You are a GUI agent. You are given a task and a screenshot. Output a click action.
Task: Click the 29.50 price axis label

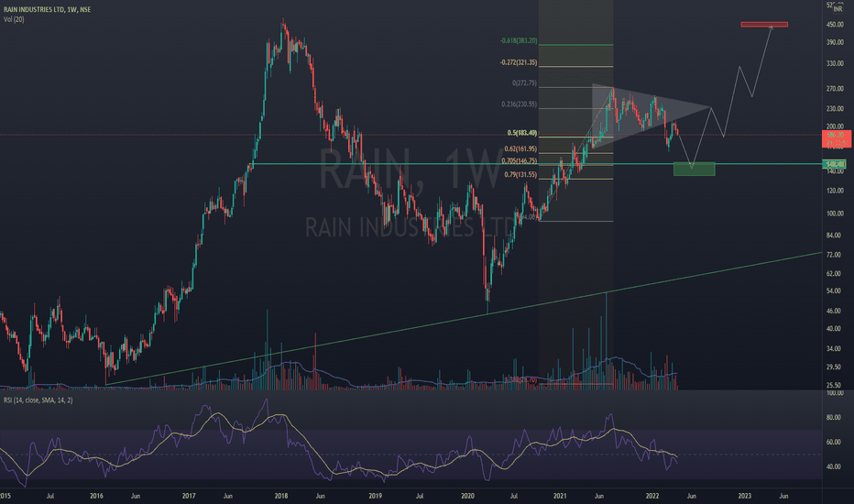point(834,367)
